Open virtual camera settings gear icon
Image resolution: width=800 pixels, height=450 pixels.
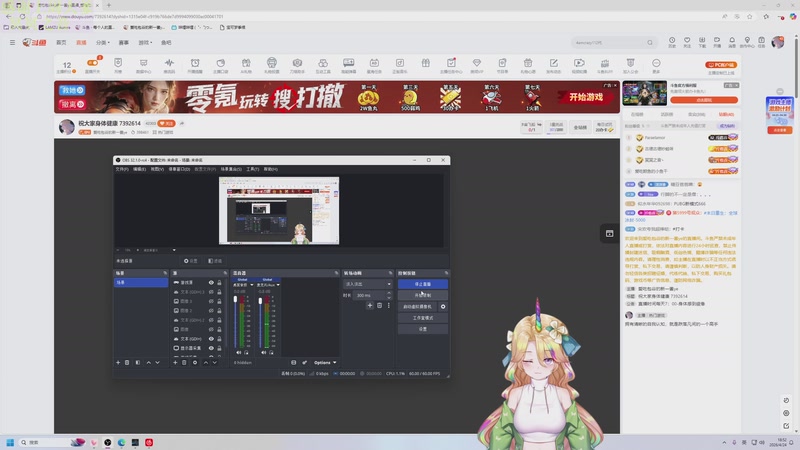tap(443, 307)
